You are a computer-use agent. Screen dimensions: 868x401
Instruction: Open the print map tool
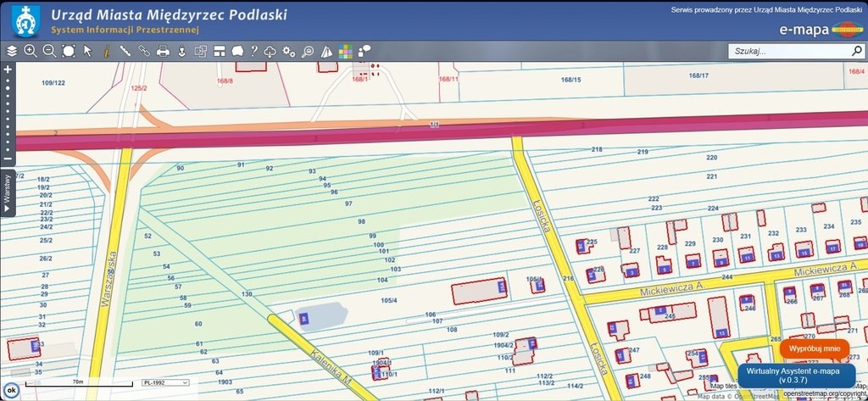click(x=163, y=51)
